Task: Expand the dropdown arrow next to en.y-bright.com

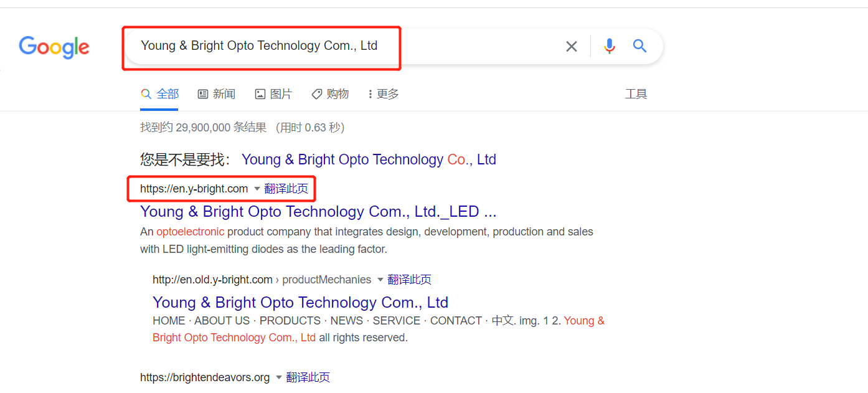Action: tap(256, 188)
